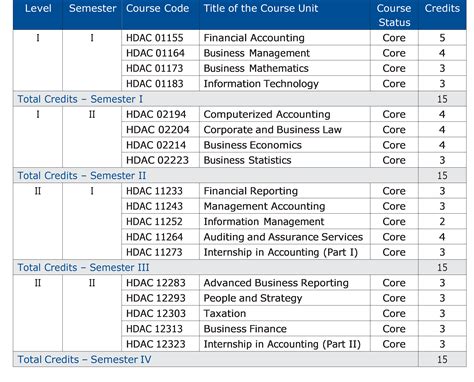Select course code HDAC 01173
This screenshot has width=474, height=382.
[155, 69]
